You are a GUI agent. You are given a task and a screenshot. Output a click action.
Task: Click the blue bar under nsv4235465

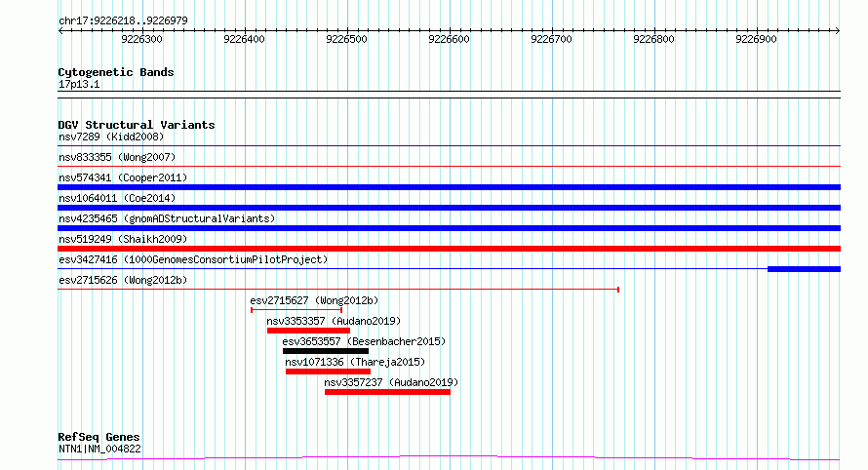click(x=449, y=228)
